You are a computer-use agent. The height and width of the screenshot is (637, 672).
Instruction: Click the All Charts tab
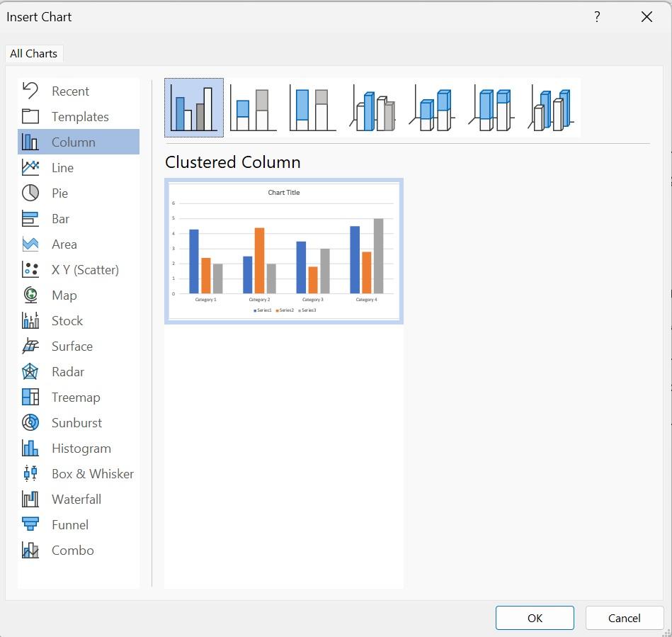pos(33,54)
